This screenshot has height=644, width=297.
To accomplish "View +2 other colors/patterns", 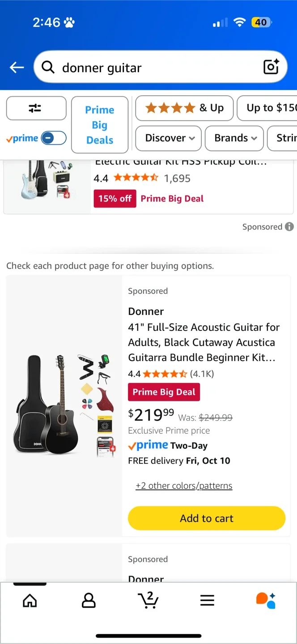I will tap(183, 485).
